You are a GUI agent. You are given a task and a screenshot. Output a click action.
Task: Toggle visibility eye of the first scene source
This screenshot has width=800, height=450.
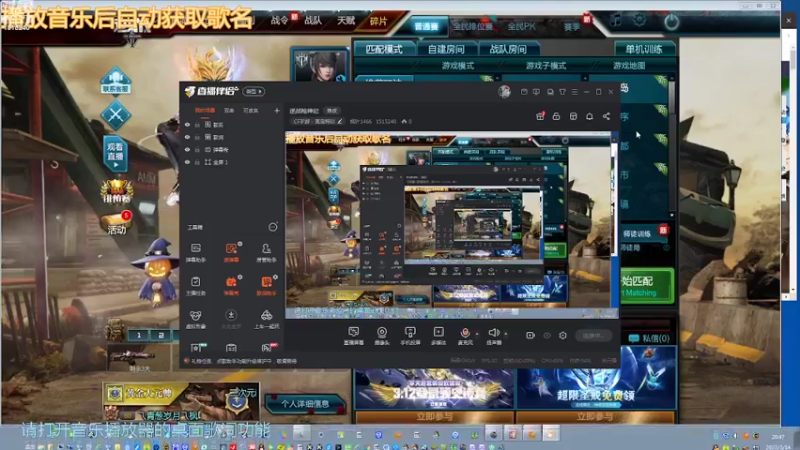187,124
